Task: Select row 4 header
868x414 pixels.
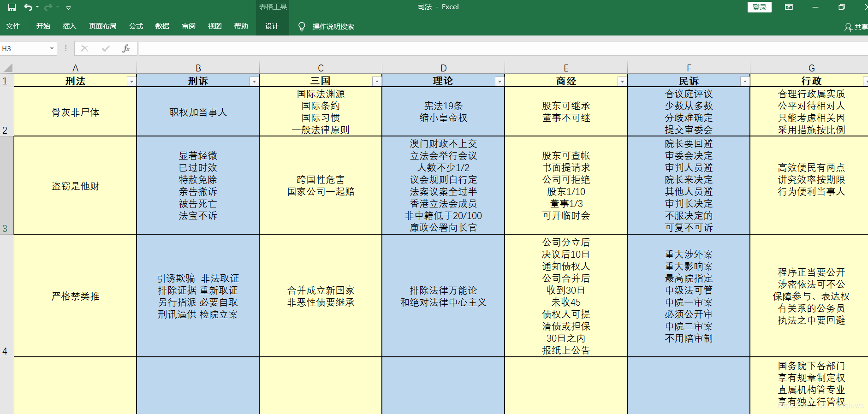Action: tap(7, 296)
